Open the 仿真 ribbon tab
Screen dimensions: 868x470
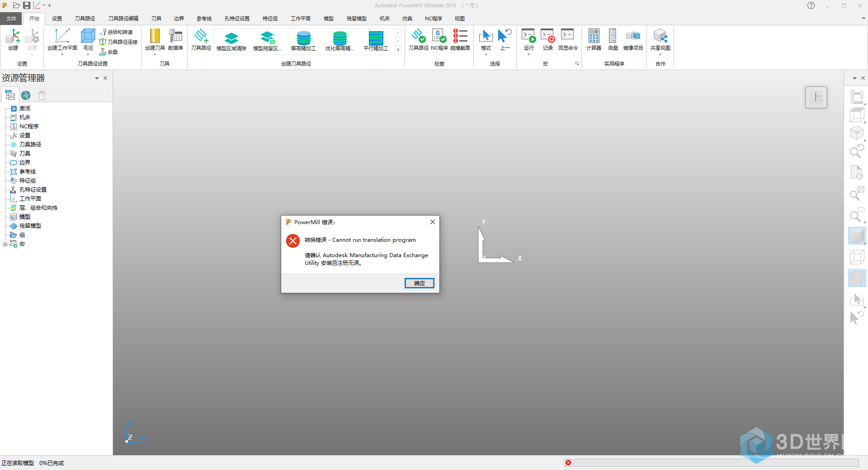[x=407, y=19]
